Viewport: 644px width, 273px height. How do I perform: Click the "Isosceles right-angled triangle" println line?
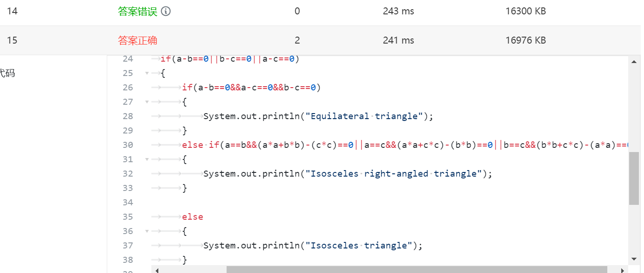coord(347,174)
